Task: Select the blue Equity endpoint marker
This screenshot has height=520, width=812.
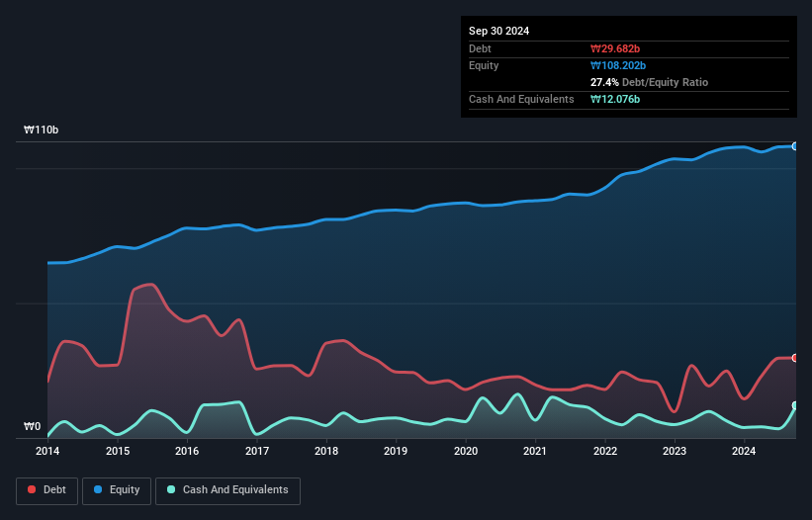Action: click(x=795, y=146)
